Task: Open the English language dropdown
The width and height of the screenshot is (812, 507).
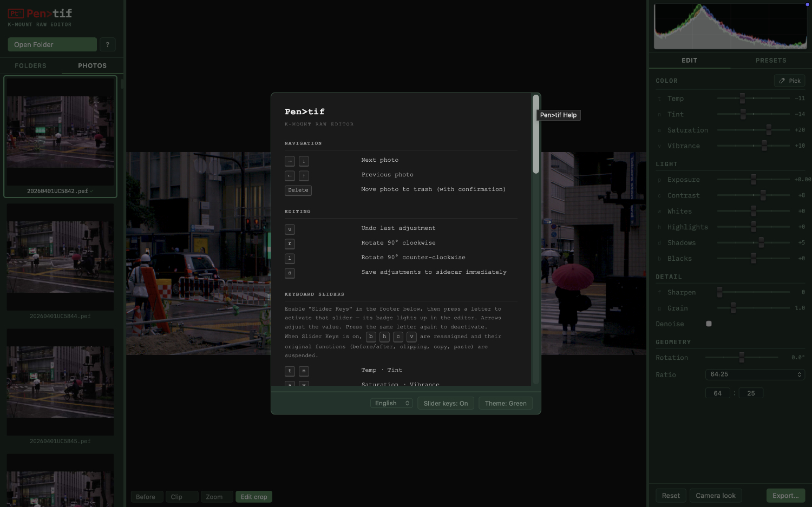Action: 392,403
